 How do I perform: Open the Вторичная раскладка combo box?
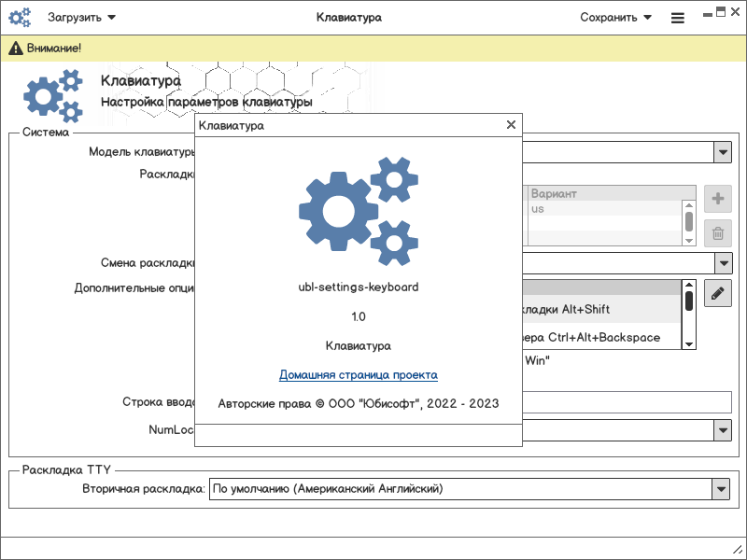pos(720,488)
